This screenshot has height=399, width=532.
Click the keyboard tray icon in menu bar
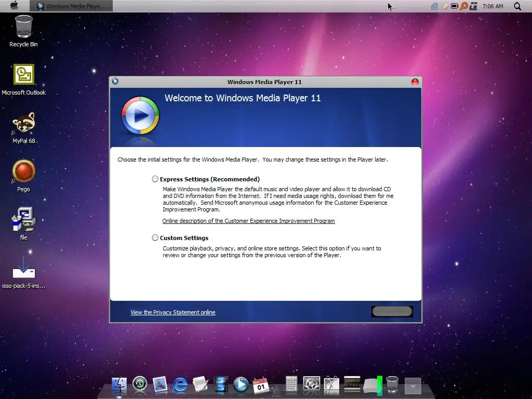click(x=434, y=6)
